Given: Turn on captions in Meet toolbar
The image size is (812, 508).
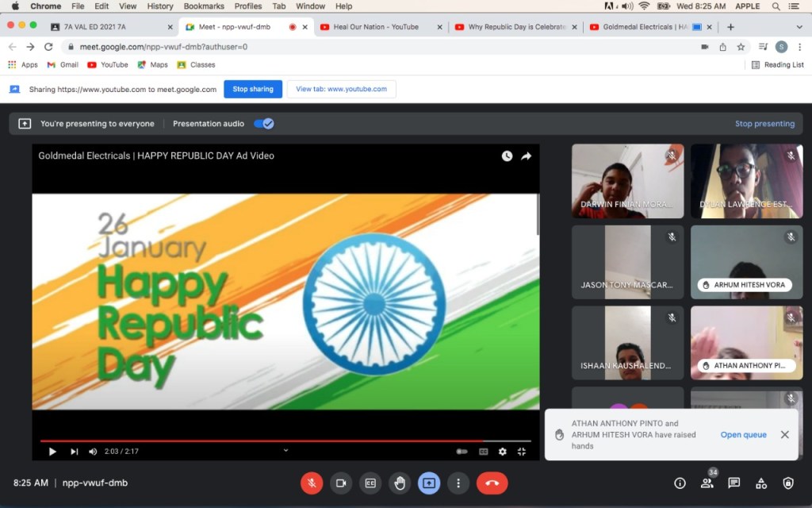Looking at the screenshot, I should 370,483.
